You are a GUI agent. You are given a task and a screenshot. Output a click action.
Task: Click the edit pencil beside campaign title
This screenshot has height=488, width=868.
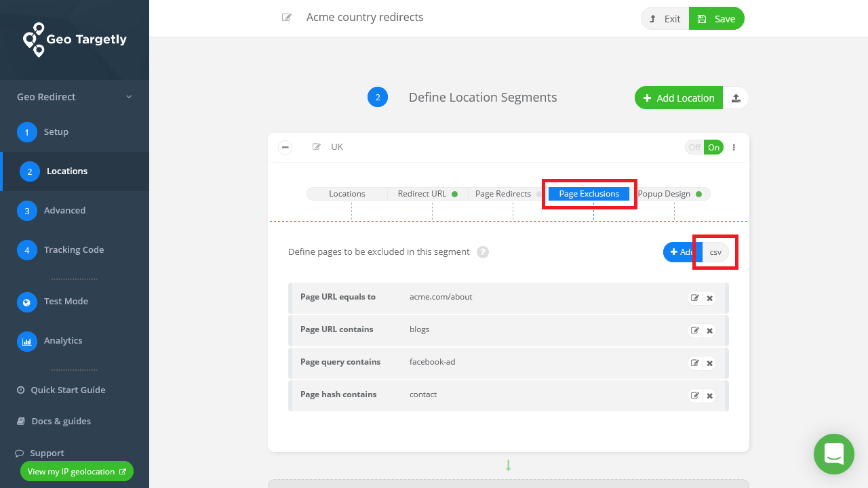(287, 18)
